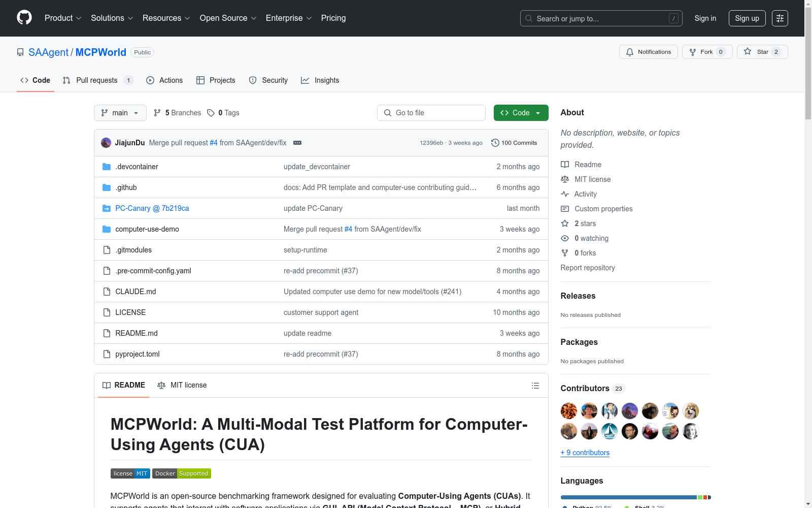Open the README outline list icon
The width and height of the screenshot is (812, 508).
tap(535, 386)
